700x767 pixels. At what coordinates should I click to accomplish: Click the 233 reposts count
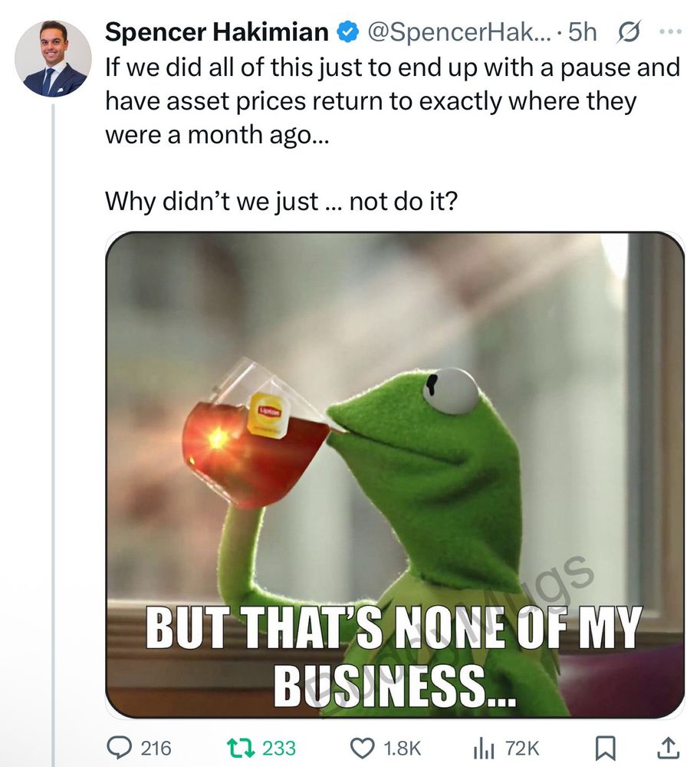[x=279, y=749]
